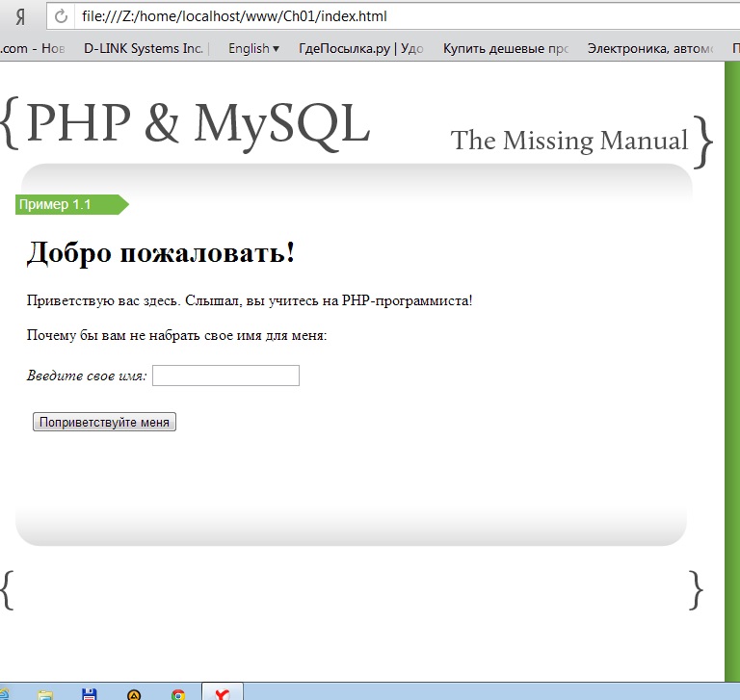Image resolution: width=740 pixels, height=700 pixels.
Task: Open File Explorer folder icon in taskbar
Action: point(45,693)
